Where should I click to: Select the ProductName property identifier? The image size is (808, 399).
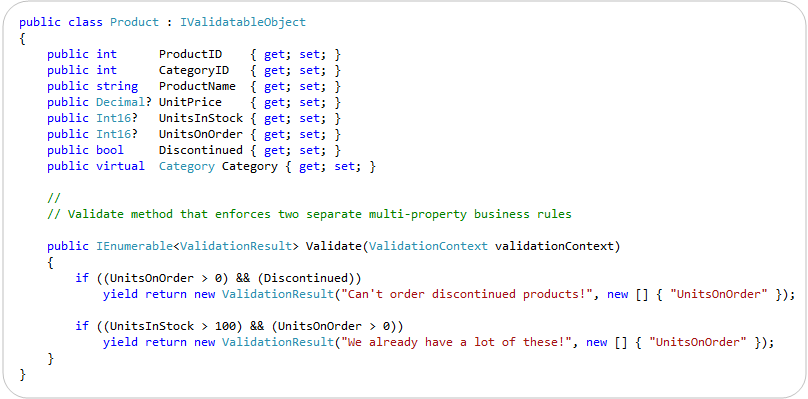(197, 86)
